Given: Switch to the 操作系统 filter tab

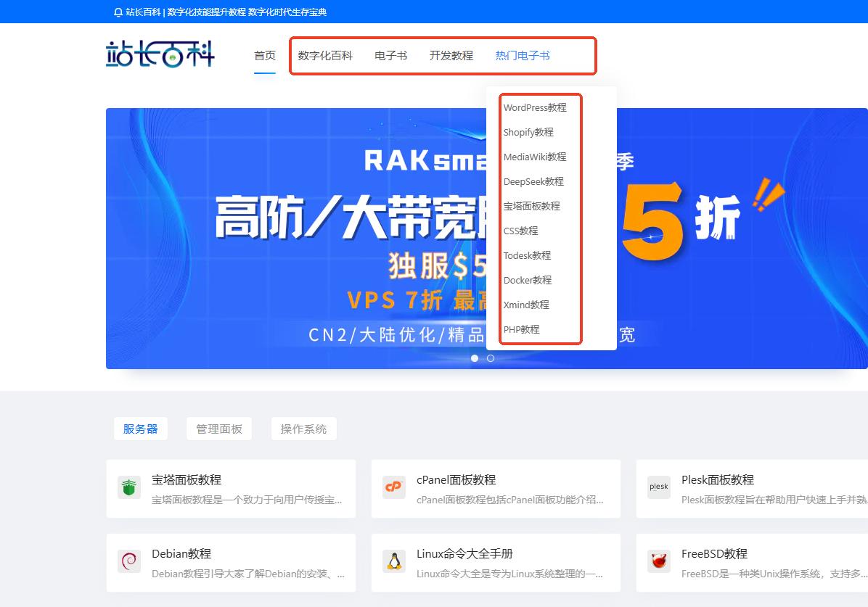Looking at the screenshot, I should pos(303,429).
